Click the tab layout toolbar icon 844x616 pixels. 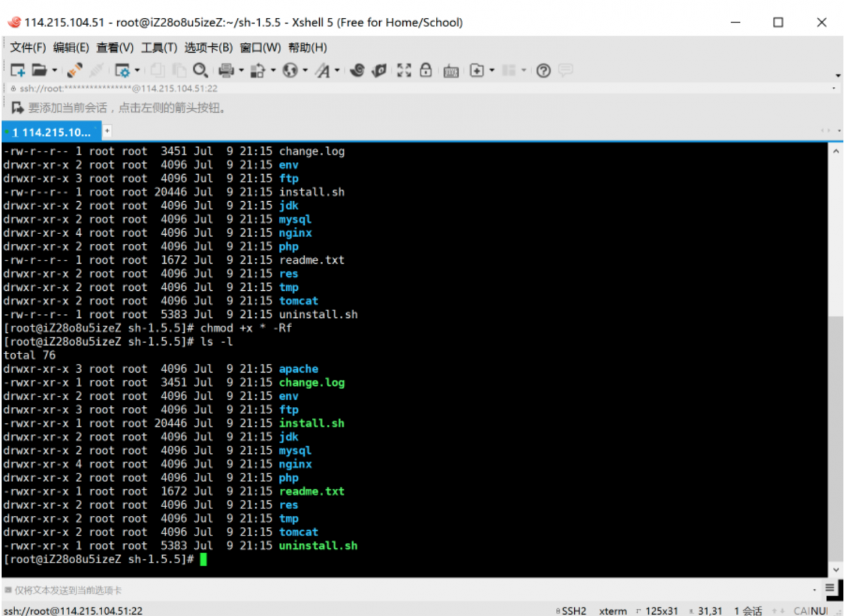pyautogui.click(x=509, y=70)
